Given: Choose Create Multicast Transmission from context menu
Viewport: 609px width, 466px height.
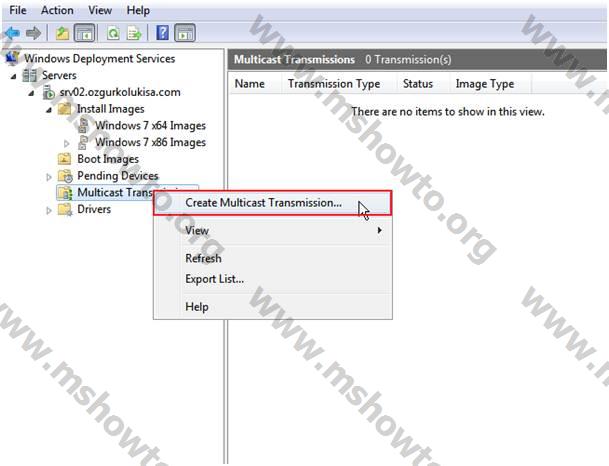Looking at the screenshot, I should coord(263,203).
